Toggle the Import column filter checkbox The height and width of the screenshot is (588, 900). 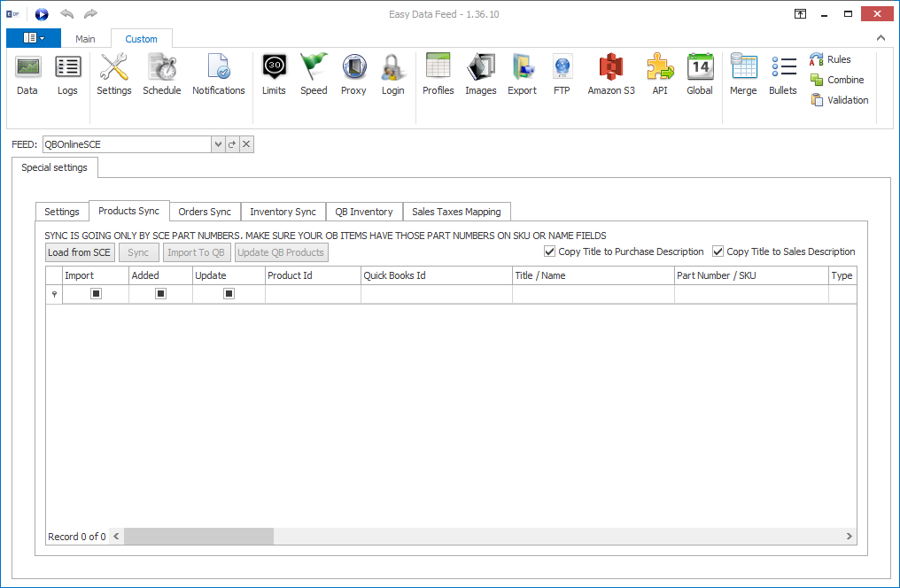tap(96, 294)
